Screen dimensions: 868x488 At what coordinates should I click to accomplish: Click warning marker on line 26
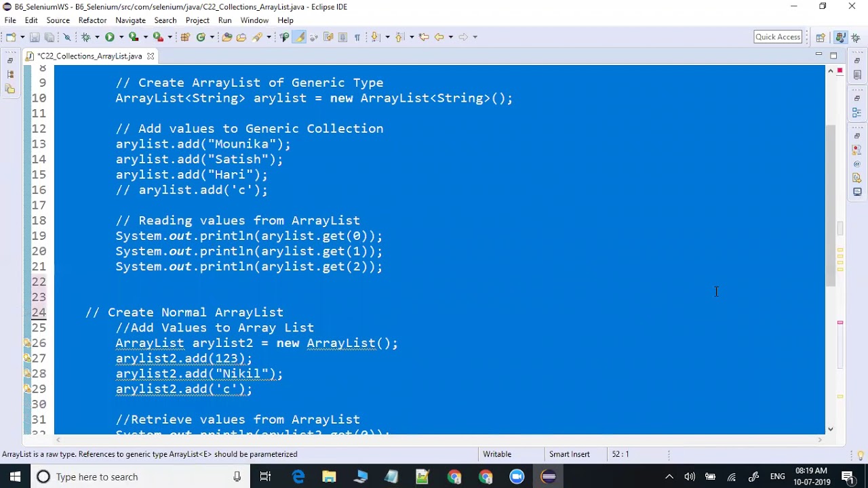click(x=27, y=343)
